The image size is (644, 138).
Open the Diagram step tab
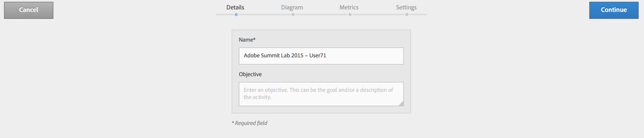pyautogui.click(x=292, y=7)
